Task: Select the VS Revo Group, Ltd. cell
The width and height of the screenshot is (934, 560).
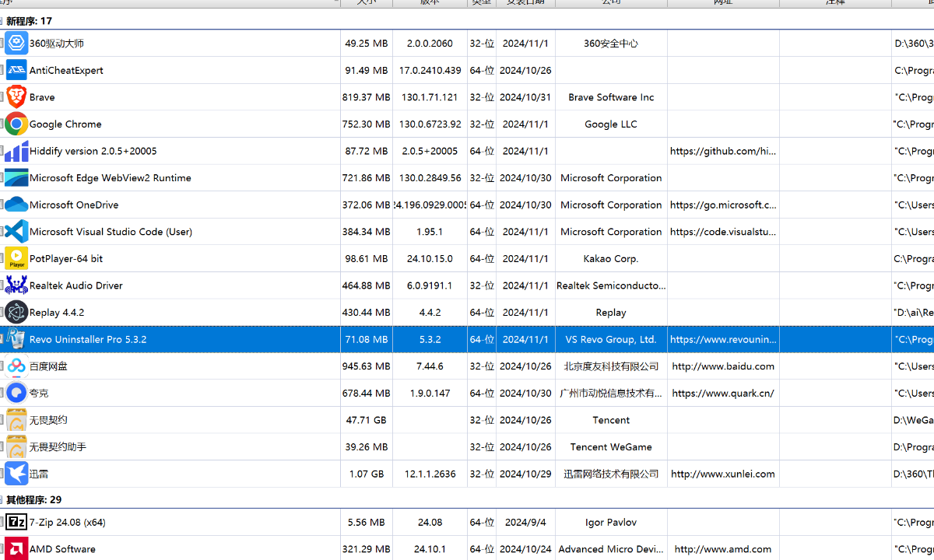Action: [x=611, y=339]
